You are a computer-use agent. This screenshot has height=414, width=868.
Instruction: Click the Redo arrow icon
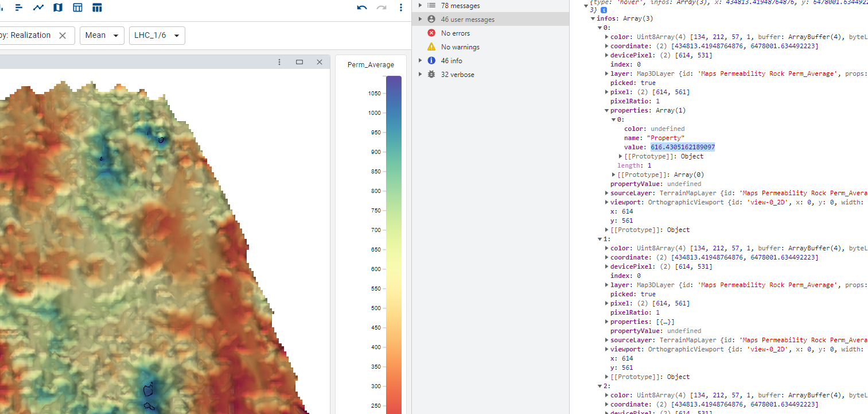380,7
